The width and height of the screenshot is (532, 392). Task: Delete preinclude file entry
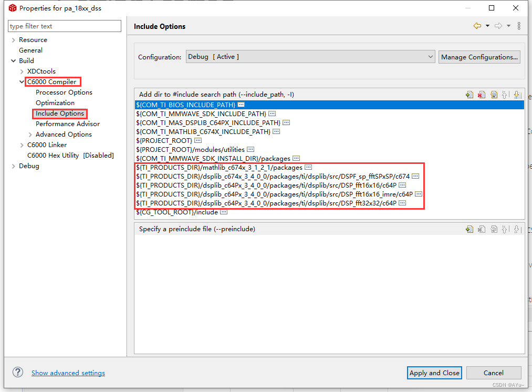[x=482, y=230]
